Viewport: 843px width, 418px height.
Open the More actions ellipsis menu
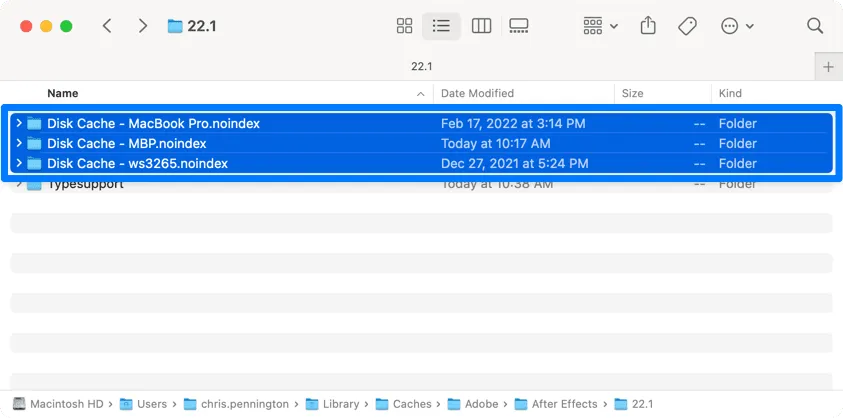point(737,26)
